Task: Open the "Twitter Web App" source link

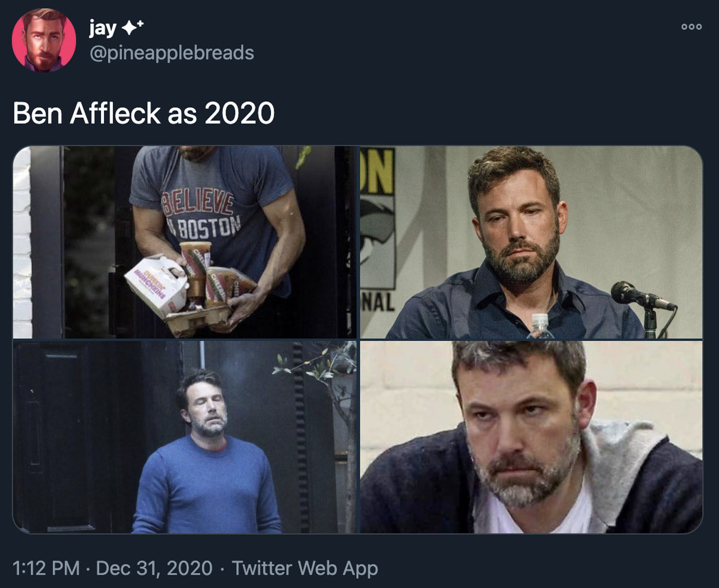Action: point(305,568)
